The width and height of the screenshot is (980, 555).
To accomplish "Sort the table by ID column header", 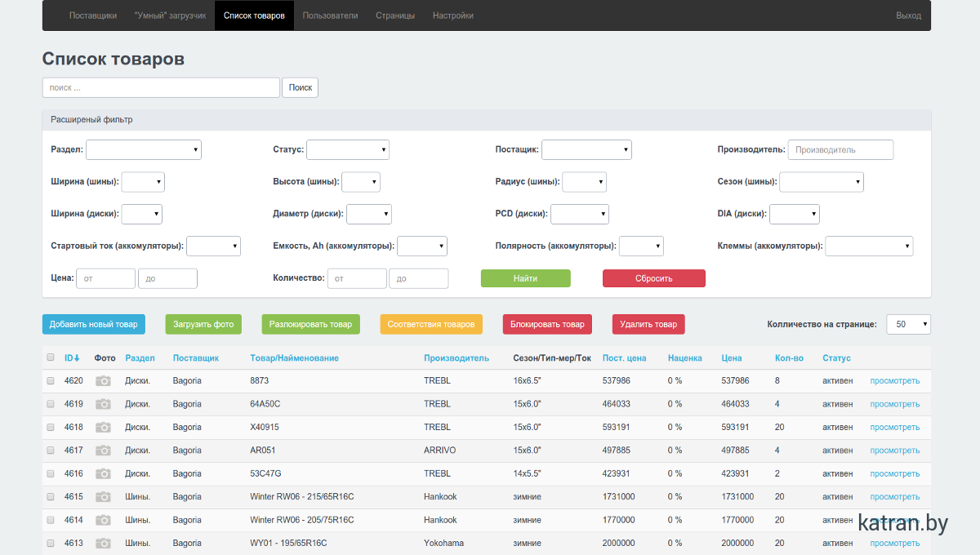I will 72,358.
